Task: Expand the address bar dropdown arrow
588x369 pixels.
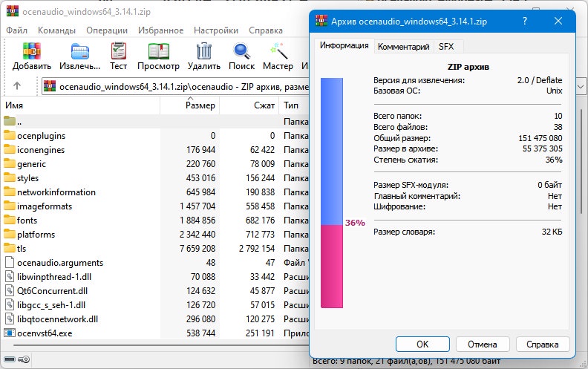Action: point(581,87)
